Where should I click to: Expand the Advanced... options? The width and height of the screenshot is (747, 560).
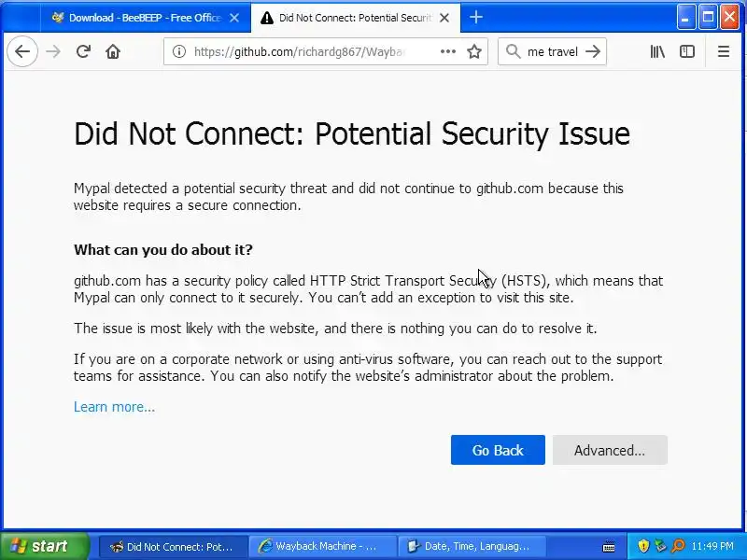point(610,450)
